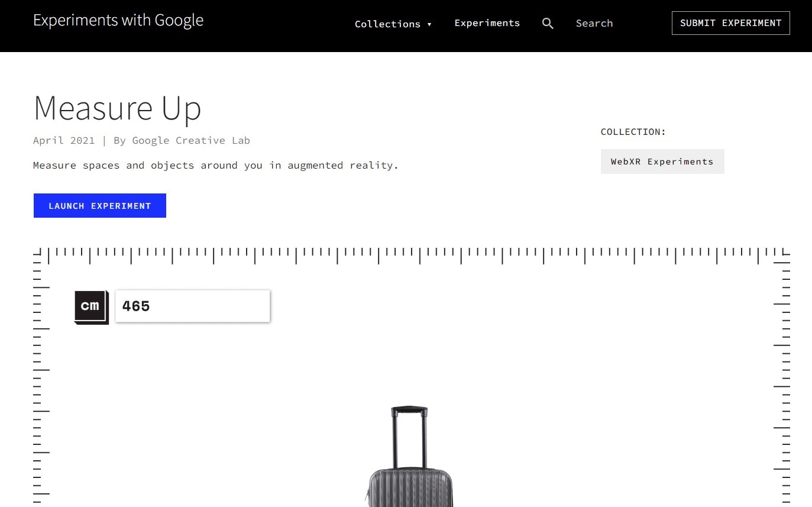Click the cm unit icon
Image resolution: width=812 pixels, height=507 pixels.
[x=91, y=306]
